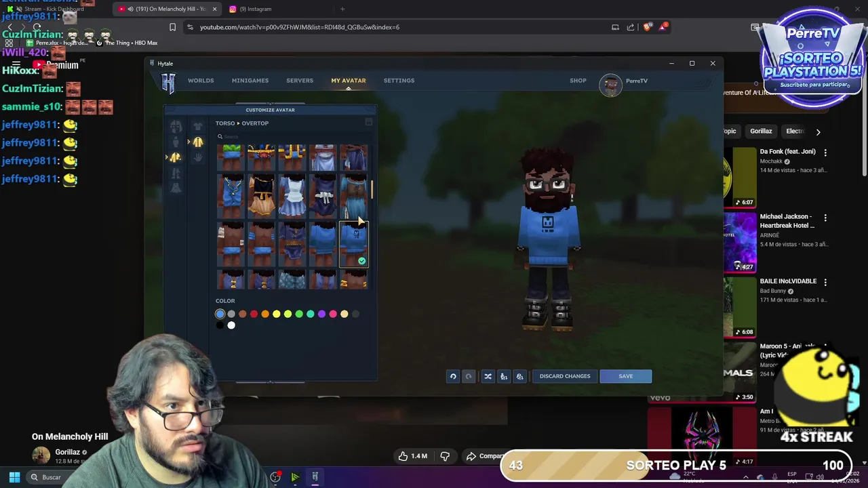Open the SETTINGS tab in Hytale

[399, 81]
